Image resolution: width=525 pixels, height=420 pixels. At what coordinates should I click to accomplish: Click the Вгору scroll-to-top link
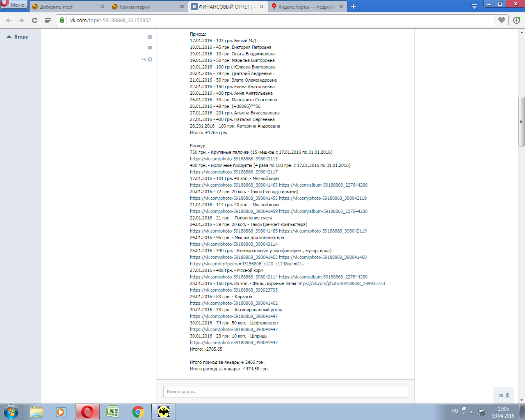(17, 37)
